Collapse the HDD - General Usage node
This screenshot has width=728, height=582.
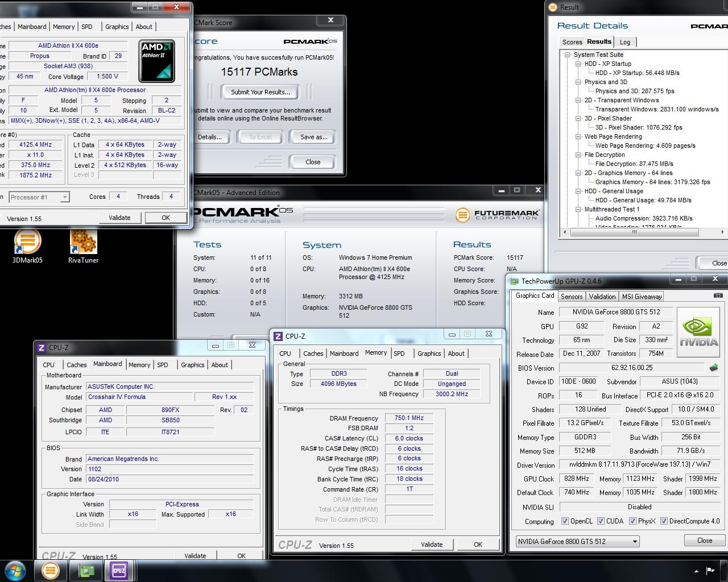pos(578,191)
